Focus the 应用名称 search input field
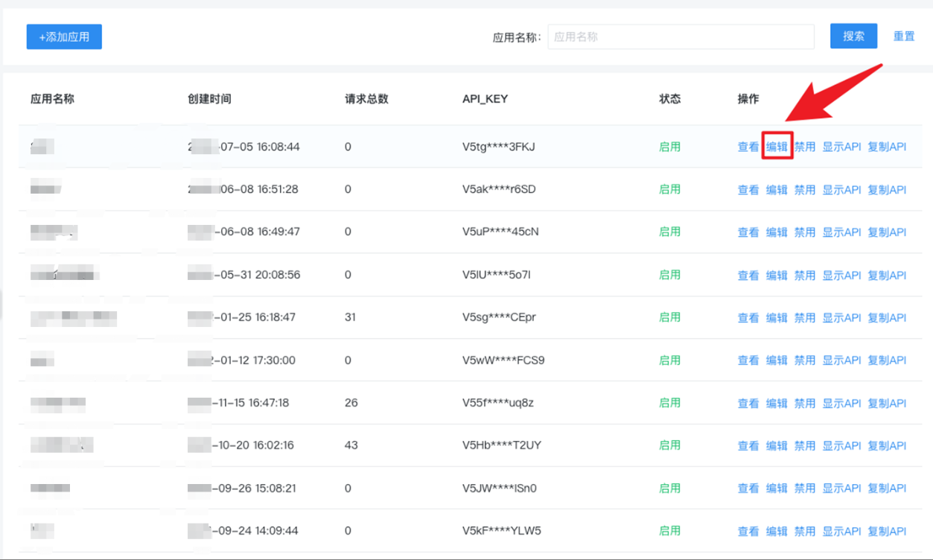 coord(681,36)
